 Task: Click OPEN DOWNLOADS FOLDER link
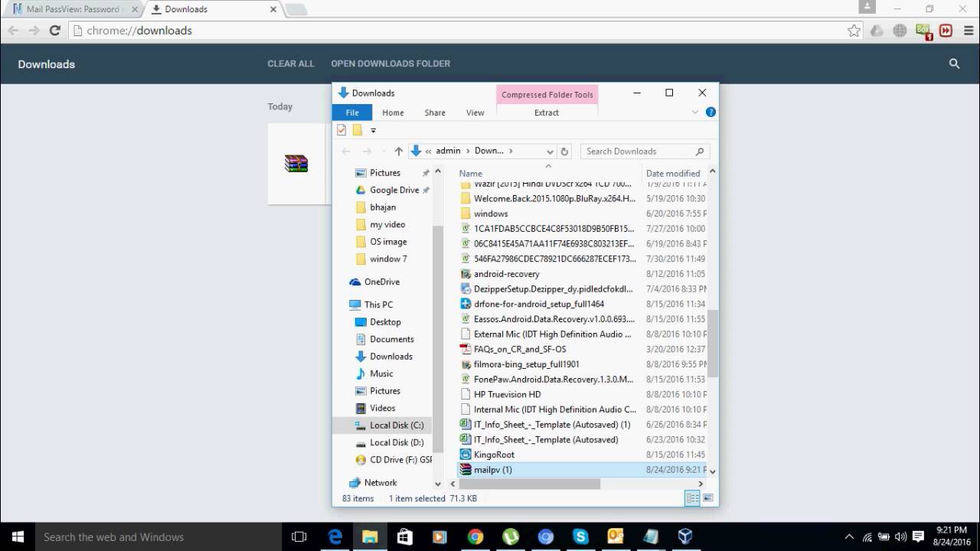(390, 64)
